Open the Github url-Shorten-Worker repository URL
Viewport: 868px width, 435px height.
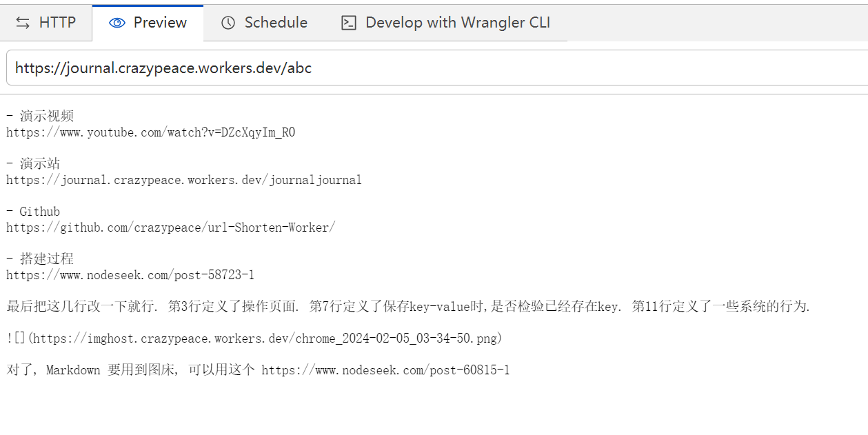pos(170,227)
